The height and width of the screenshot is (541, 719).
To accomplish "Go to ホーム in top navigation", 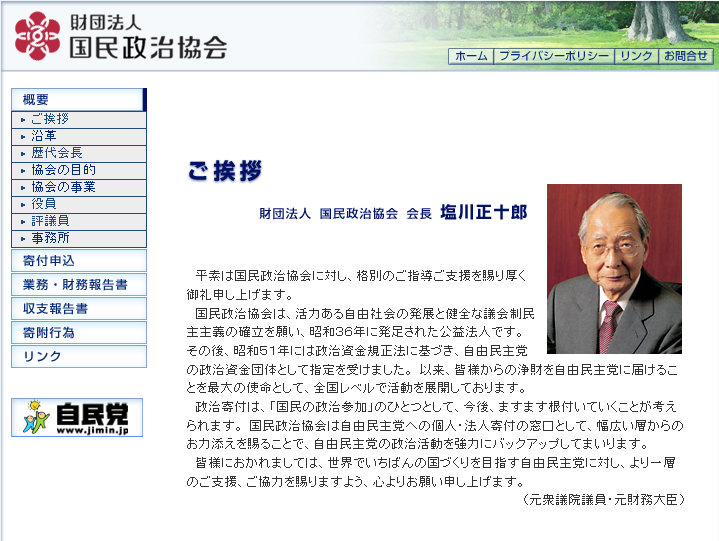I will [471, 56].
